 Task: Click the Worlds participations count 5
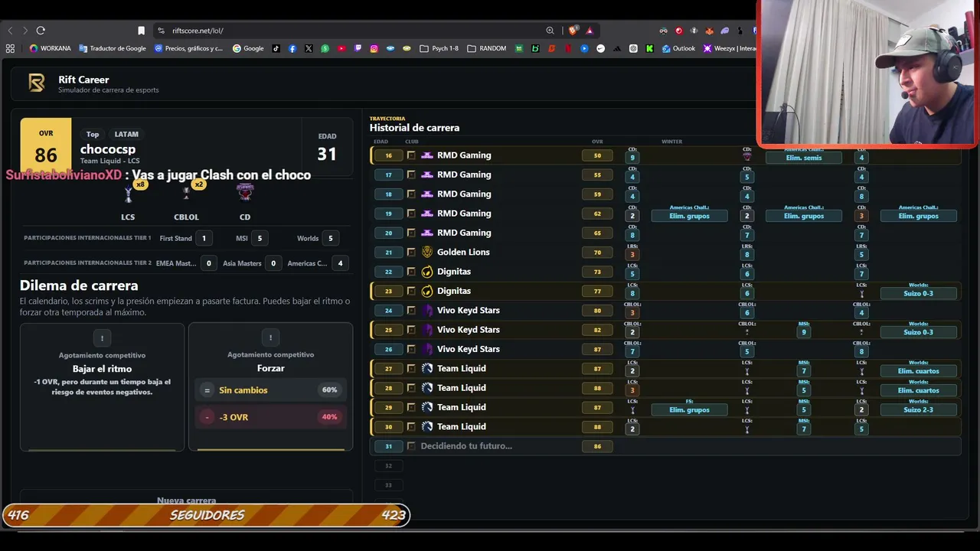pos(331,238)
